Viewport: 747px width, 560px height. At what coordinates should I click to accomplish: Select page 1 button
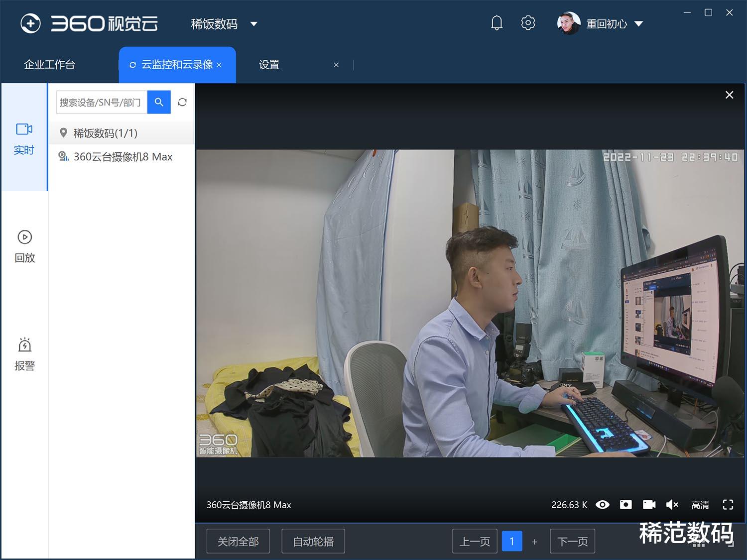(x=512, y=541)
